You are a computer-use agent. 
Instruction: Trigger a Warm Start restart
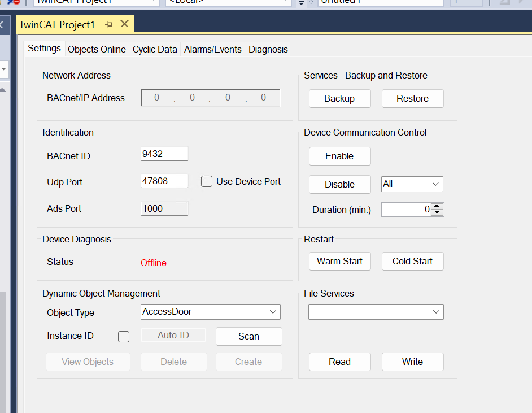(339, 262)
